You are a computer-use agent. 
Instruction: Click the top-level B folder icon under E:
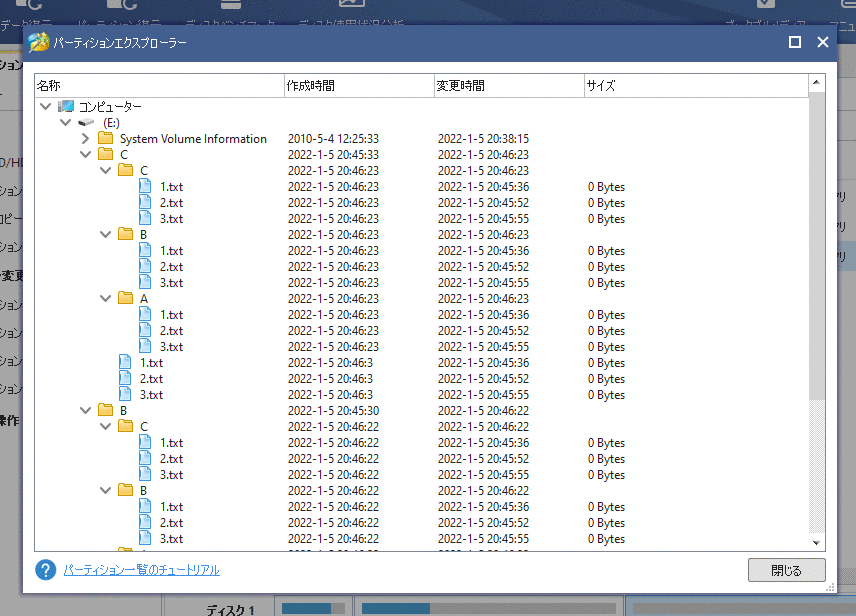pos(105,410)
